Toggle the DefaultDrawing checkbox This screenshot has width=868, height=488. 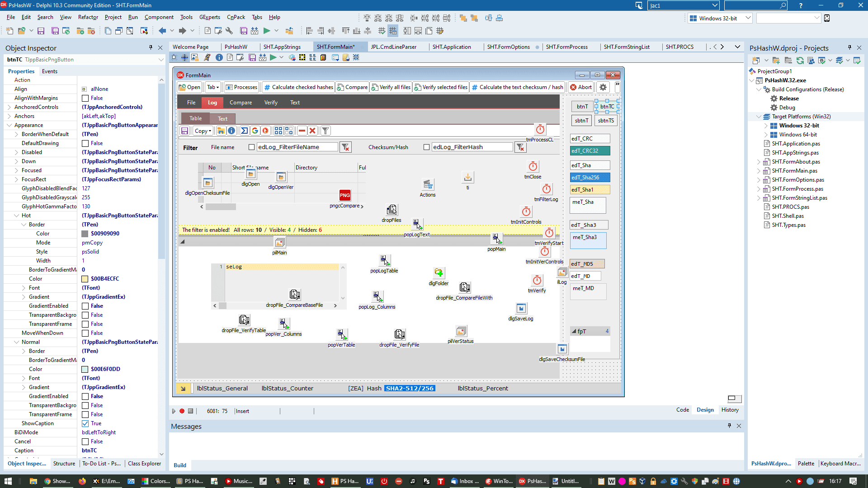click(85, 143)
